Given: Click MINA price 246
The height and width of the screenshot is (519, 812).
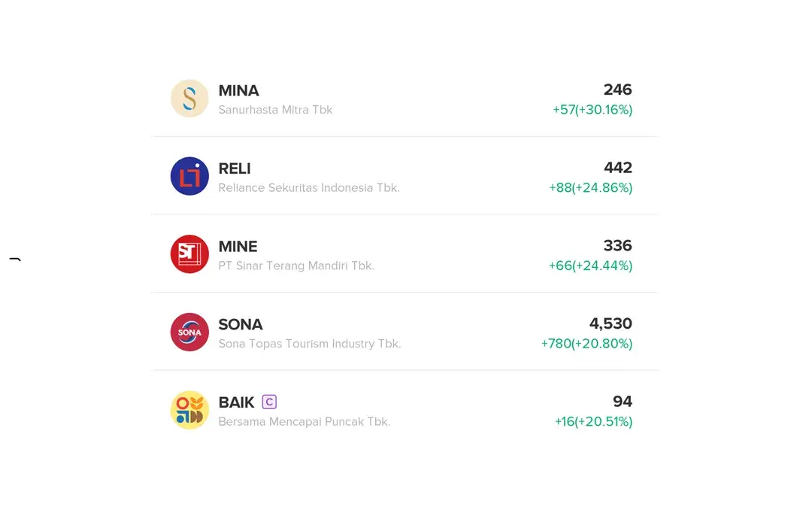Looking at the screenshot, I should point(618,90).
